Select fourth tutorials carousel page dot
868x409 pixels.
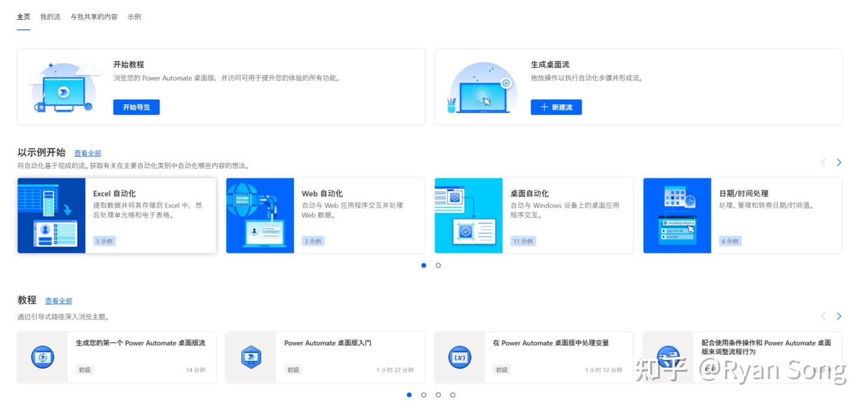(453, 395)
